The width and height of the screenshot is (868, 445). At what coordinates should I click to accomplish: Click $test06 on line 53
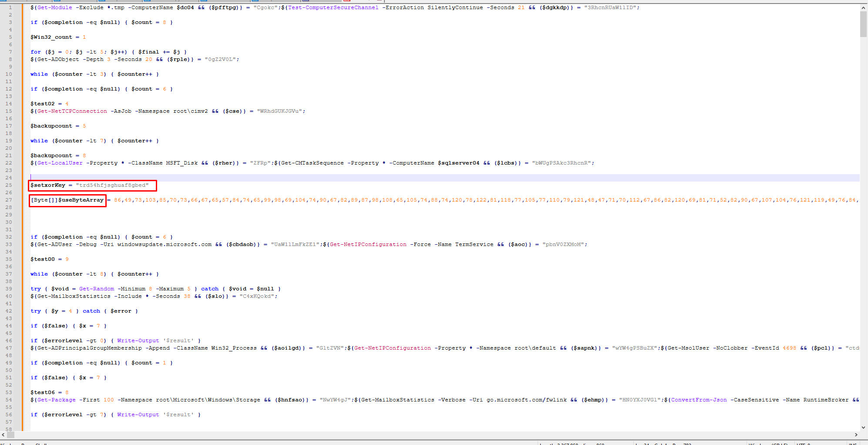[43, 392]
